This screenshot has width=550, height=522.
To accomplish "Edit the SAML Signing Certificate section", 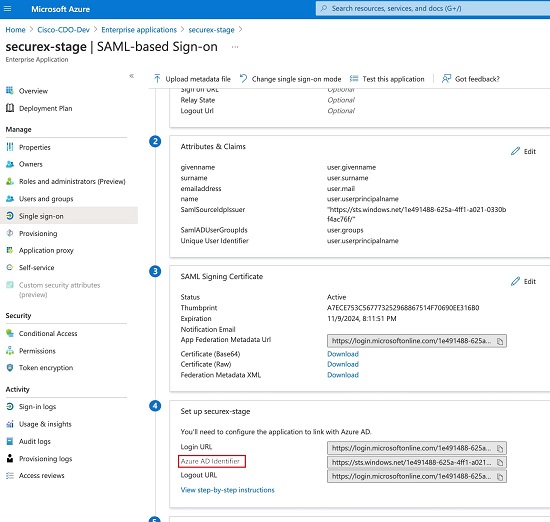I will 523,281.
